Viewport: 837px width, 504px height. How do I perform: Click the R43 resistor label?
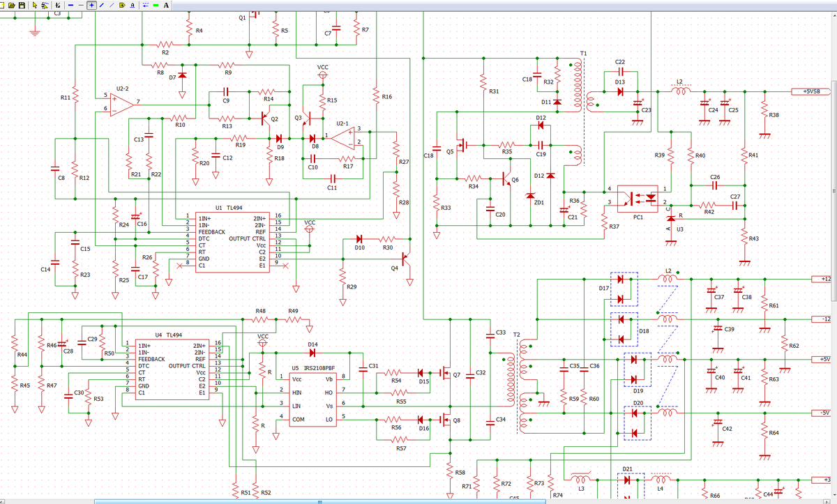click(753, 238)
